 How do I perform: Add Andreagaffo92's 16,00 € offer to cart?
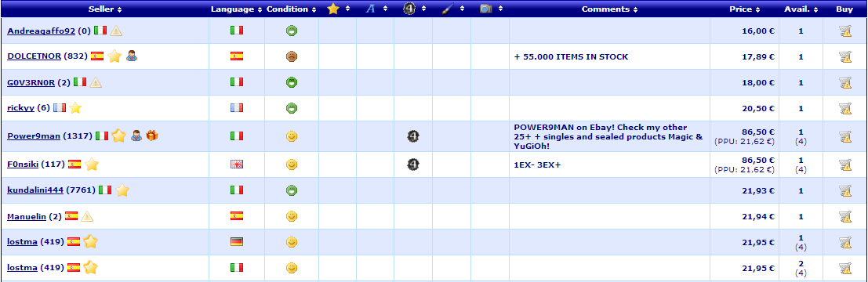click(x=844, y=31)
